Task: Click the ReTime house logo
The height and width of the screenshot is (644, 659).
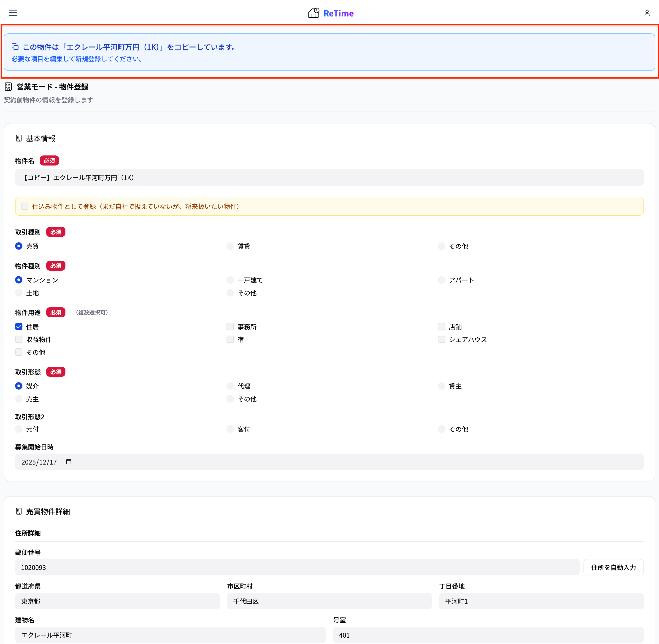Action: pyautogui.click(x=313, y=13)
